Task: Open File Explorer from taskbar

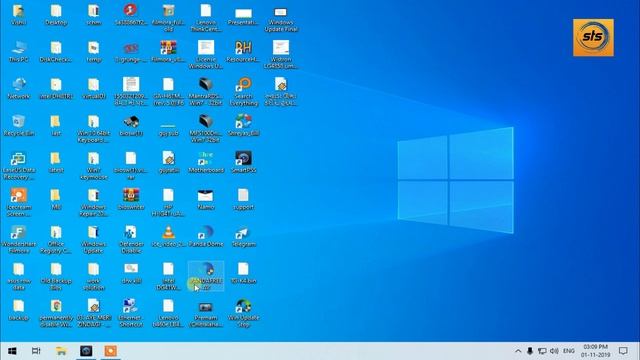Action: 61,351
